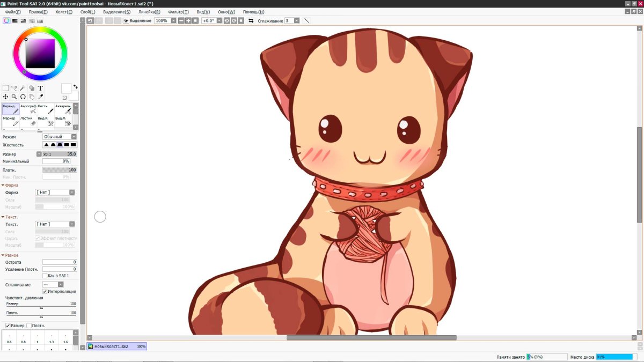Click the lasso selection tool
Viewport: 644px width, 362px height.
pyautogui.click(x=14, y=88)
